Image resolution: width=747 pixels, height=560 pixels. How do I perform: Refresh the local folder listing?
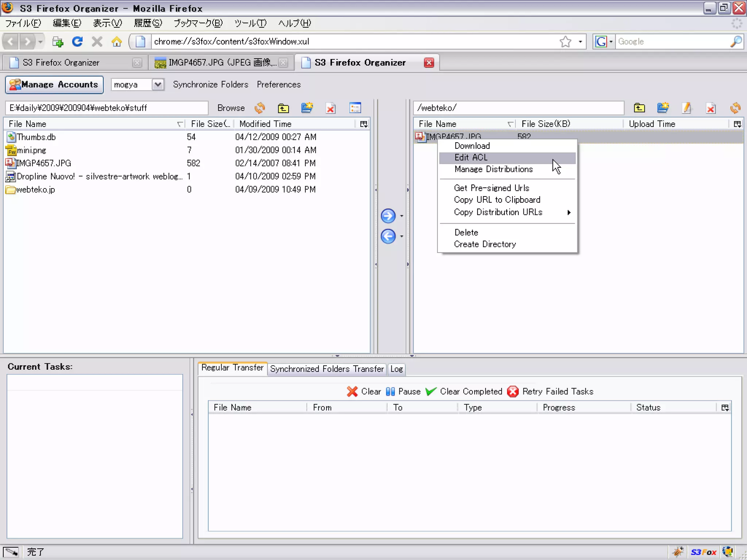(x=260, y=108)
